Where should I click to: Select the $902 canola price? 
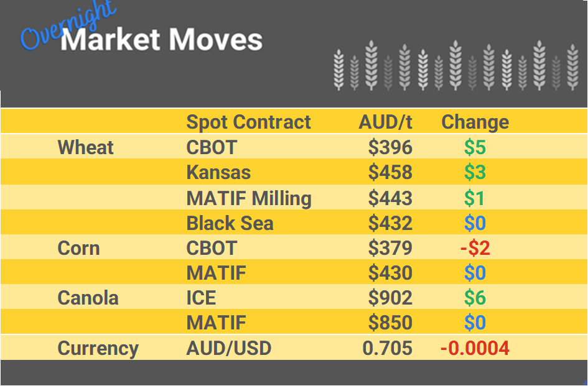tap(390, 298)
